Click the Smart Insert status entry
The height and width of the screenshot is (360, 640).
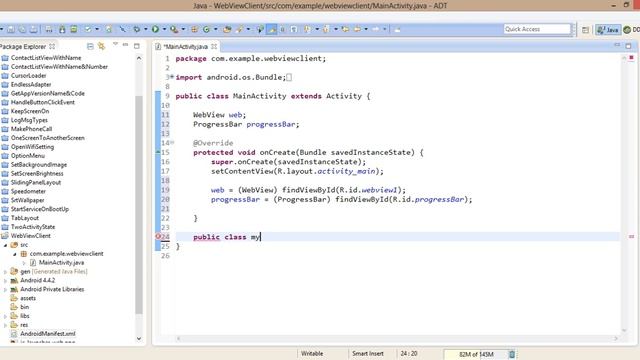[x=368, y=353]
